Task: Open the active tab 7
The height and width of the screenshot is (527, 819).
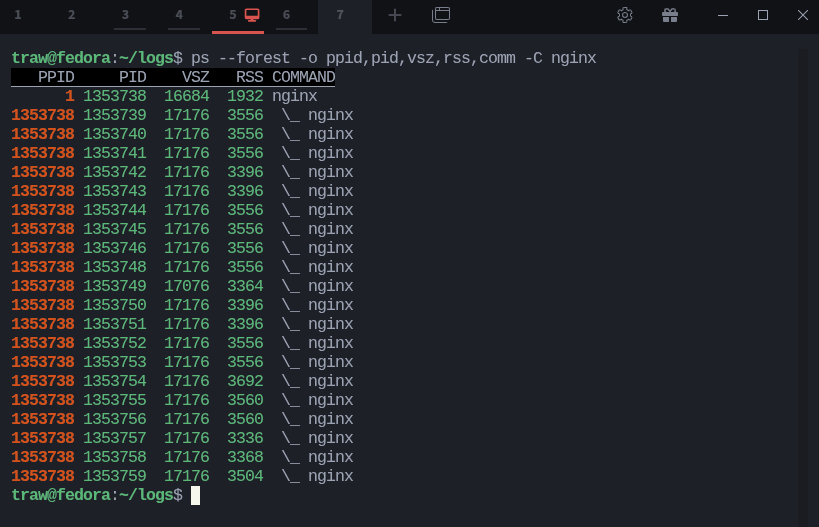Action: pos(345,17)
